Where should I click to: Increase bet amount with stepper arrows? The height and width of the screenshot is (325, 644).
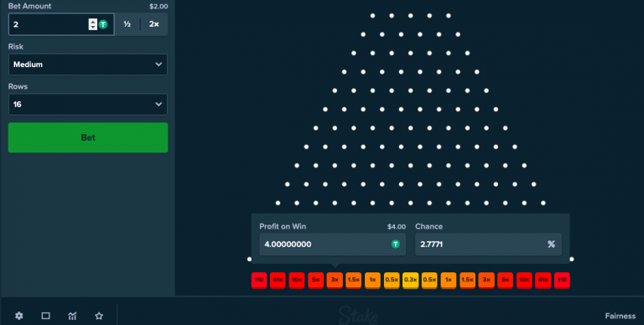[x=93, y=21]
